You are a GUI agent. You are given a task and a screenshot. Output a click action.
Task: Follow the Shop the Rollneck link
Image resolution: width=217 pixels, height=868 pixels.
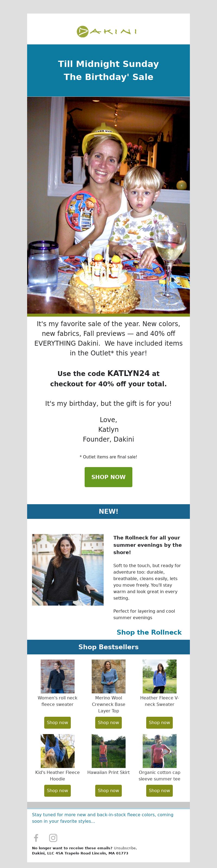pyautogui.click(x=149, y=632)
